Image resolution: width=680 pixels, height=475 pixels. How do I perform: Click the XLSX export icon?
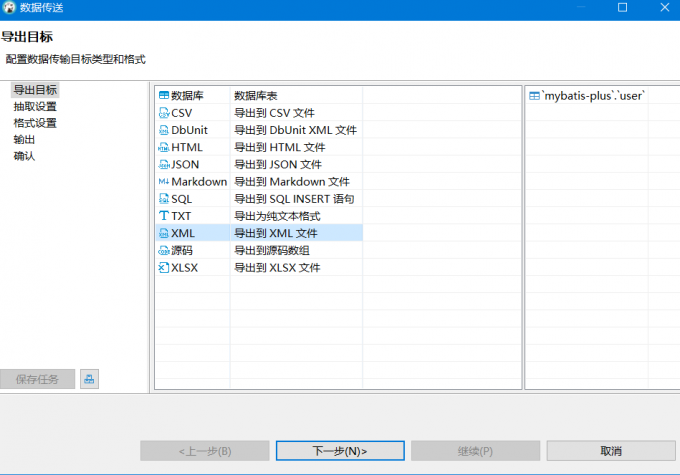pyautogui.click(x=164, y=268)
